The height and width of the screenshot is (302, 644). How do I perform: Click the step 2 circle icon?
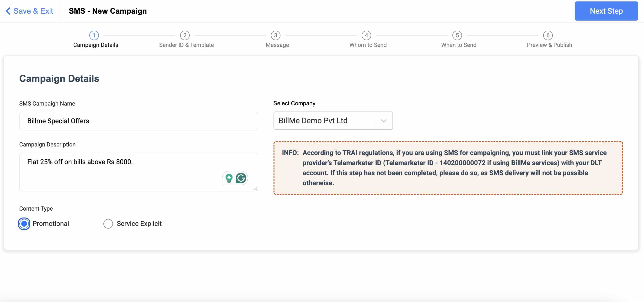pyautogui.click(x=185, y=35)
